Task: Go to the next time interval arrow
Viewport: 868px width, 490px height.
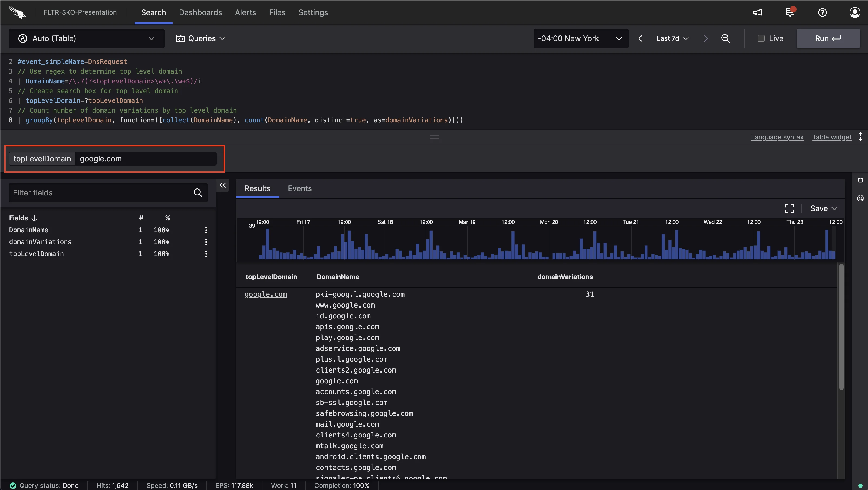Action: point(706,38)
